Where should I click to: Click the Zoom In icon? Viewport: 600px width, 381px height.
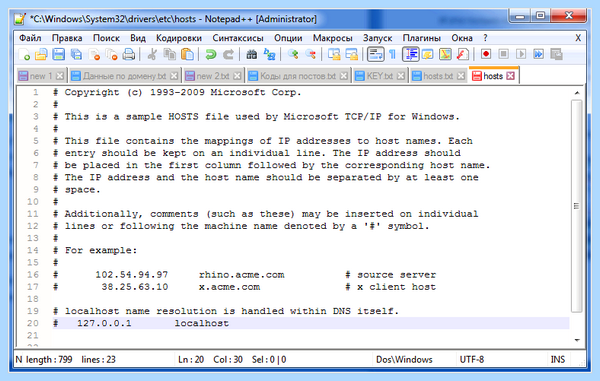293,54
